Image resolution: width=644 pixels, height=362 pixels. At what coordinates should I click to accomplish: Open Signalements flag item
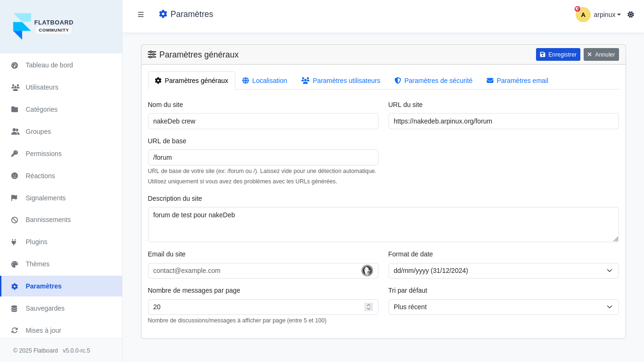pos(45,198)
